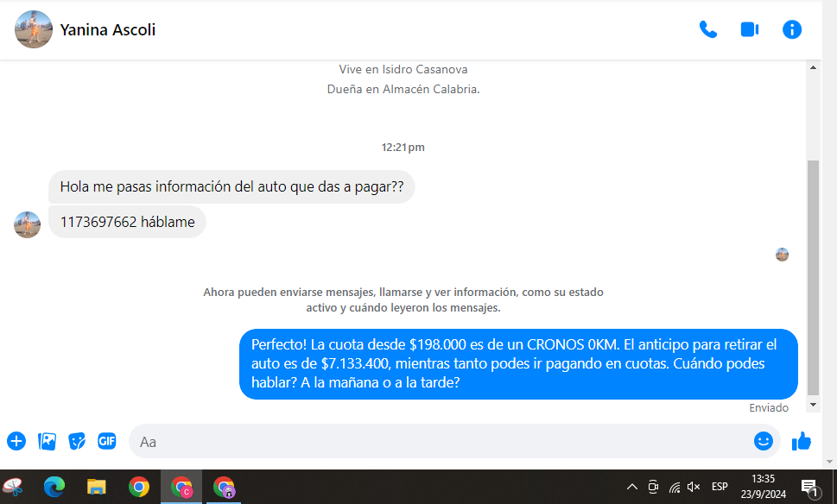Attach a photo using the image icon

coord(47,441)
